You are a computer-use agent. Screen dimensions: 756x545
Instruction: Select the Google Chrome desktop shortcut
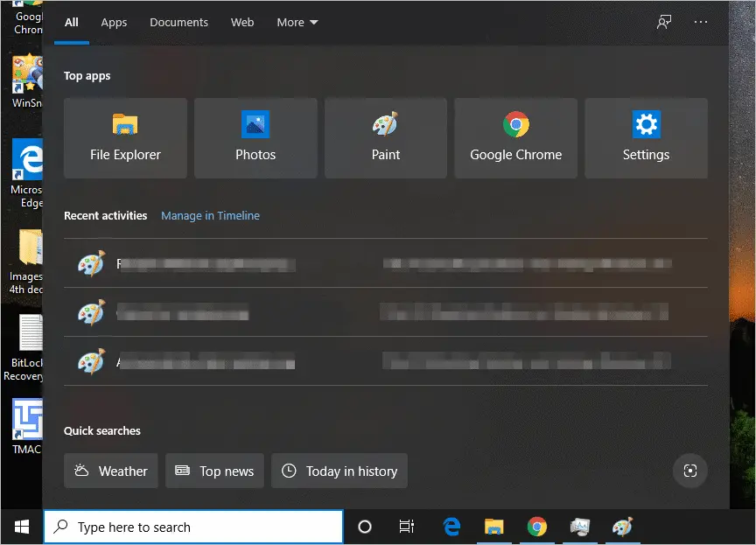pos(28,17)
